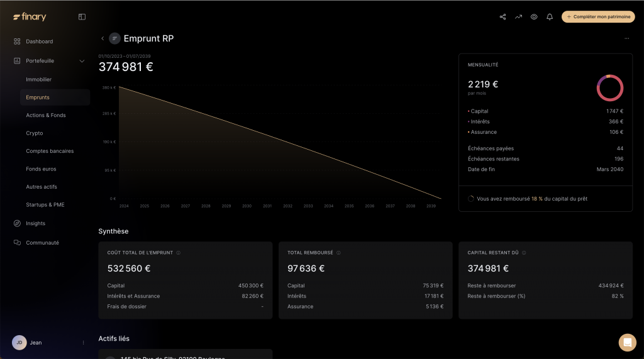Screen dimensions: 644x359
Task: Click the Portefeuille chart icon
Action: point(17,61)
